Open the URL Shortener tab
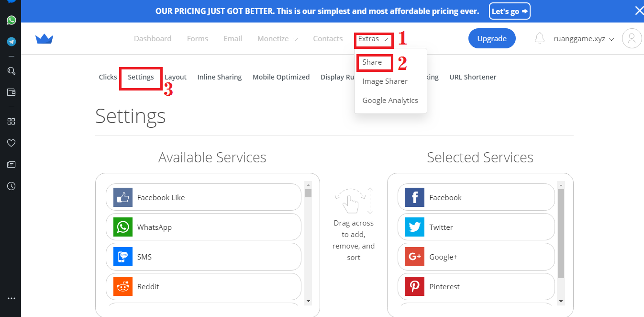This screenshot has width=644, height=317. coord(473,77)
